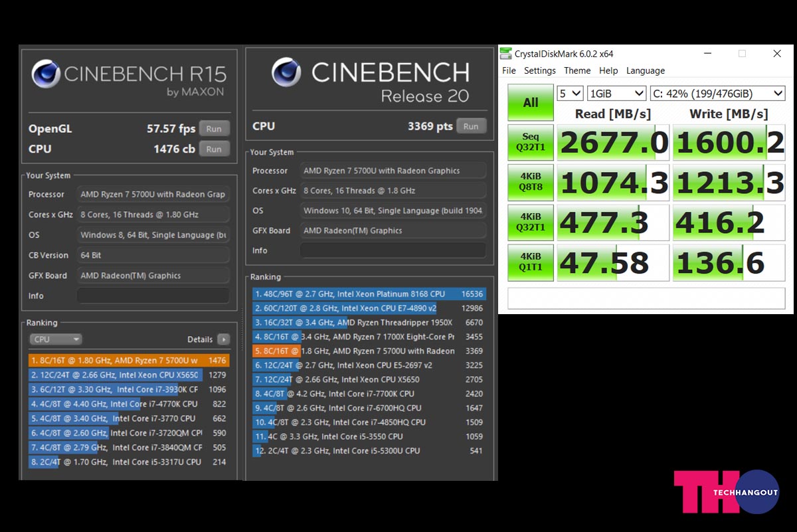Select R20 ranking row Intel Xeon CPU X5650
This screenshot has width=797, height=532.
point(369,379)
